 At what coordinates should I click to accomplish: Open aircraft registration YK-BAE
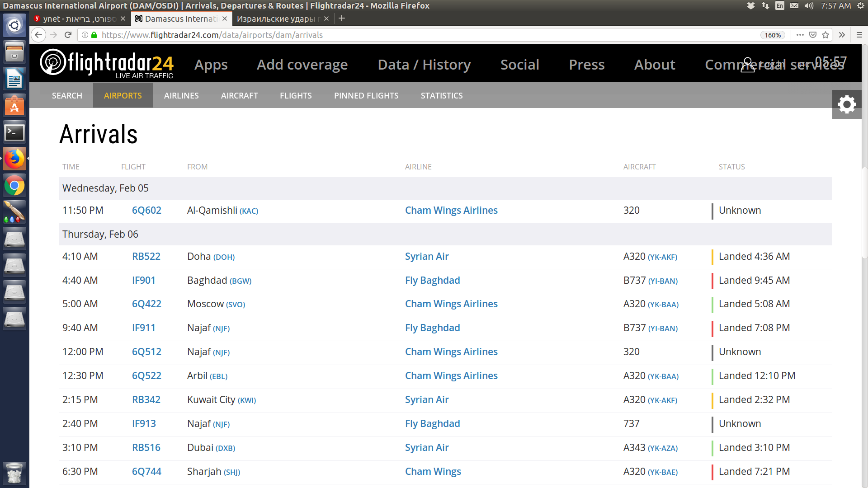(663, 472)
